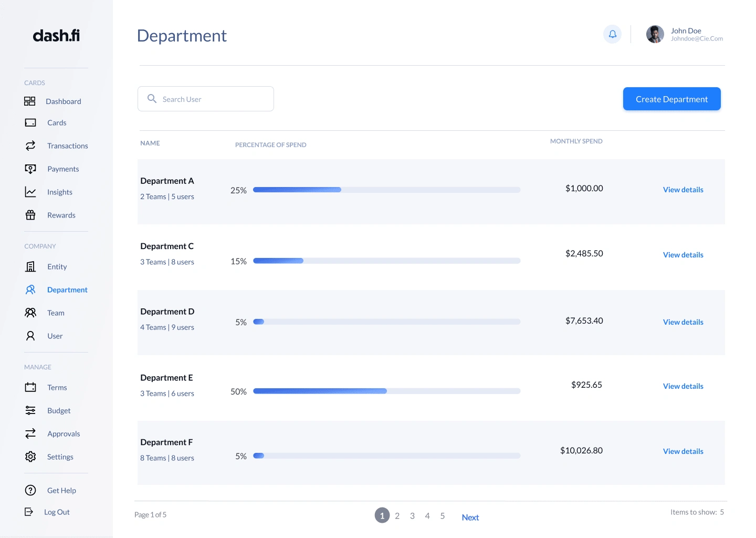
Task: Click the Settings gear icon
Action: (30, 457)
